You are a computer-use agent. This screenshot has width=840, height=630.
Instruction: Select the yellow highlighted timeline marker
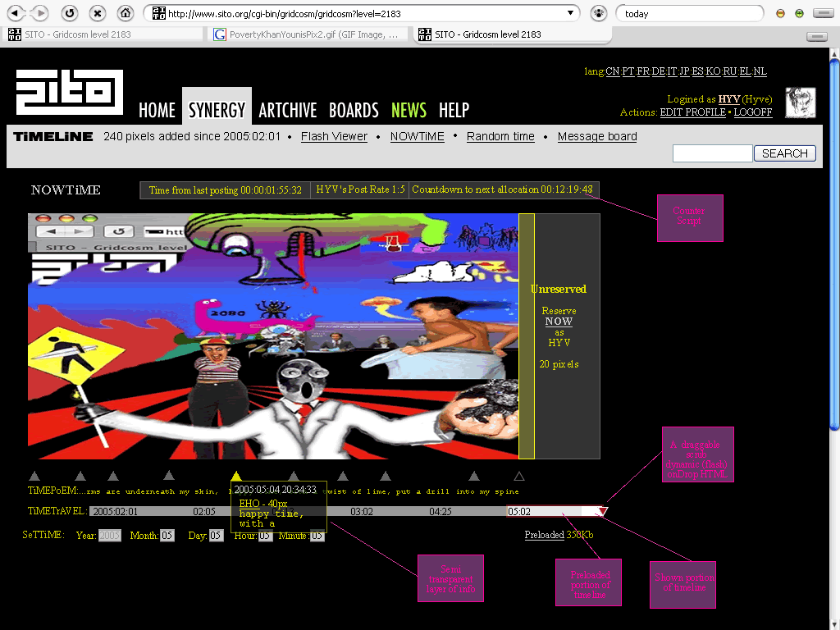236,476
